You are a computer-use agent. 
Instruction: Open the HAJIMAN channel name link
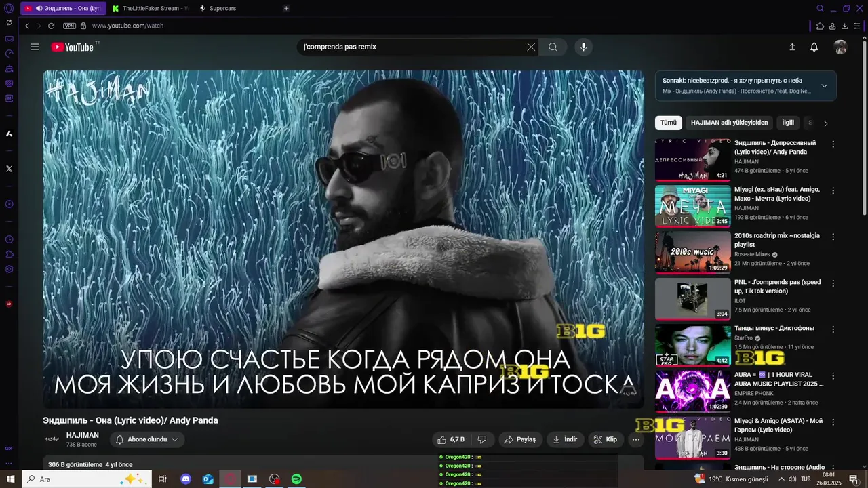82,435
